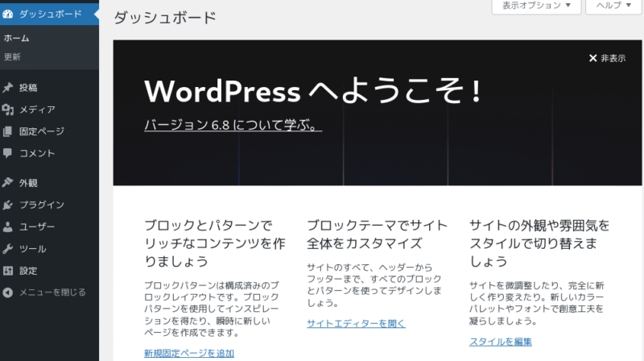Click the media icon beside メディア
Viewport: 644px width, 361px height.
pos(8,110)
